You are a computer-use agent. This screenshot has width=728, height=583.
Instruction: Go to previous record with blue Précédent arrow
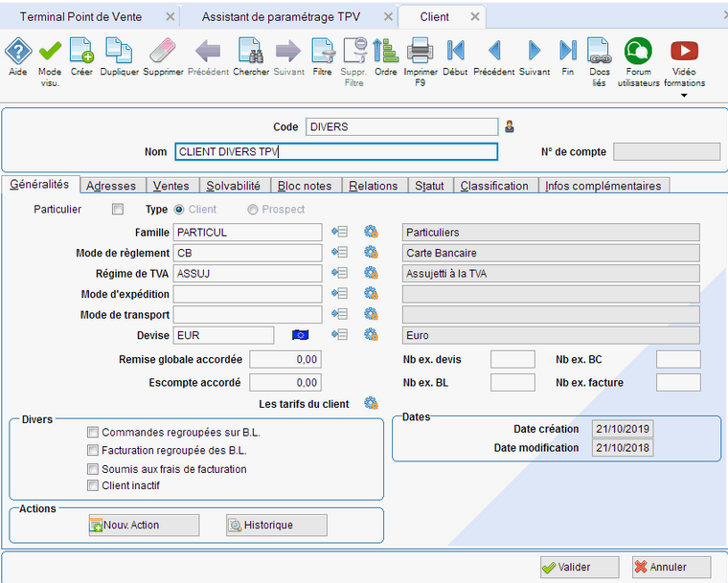[494, 51]
